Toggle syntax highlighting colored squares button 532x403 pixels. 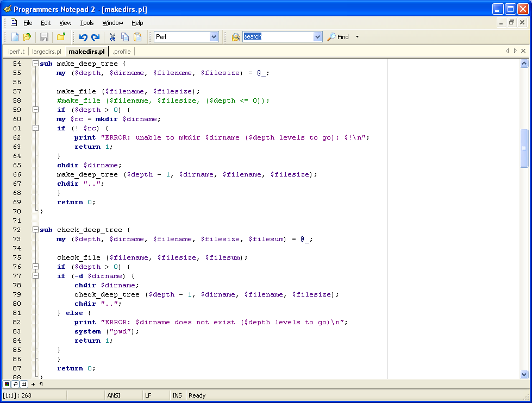coord(7,385)
